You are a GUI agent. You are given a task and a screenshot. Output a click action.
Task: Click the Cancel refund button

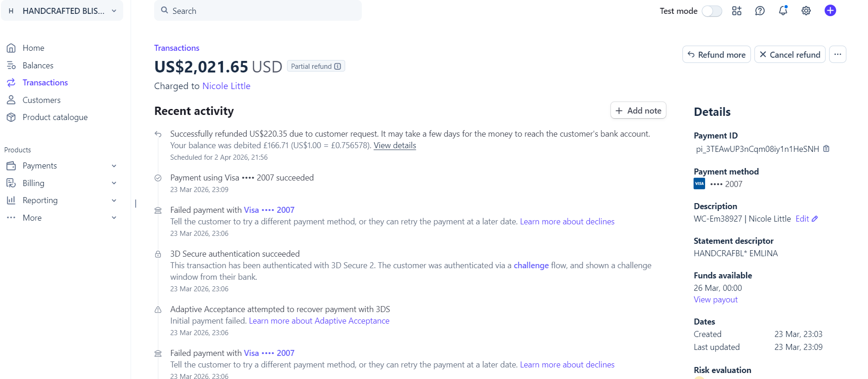pyautogui.click(x=790, y=54)
